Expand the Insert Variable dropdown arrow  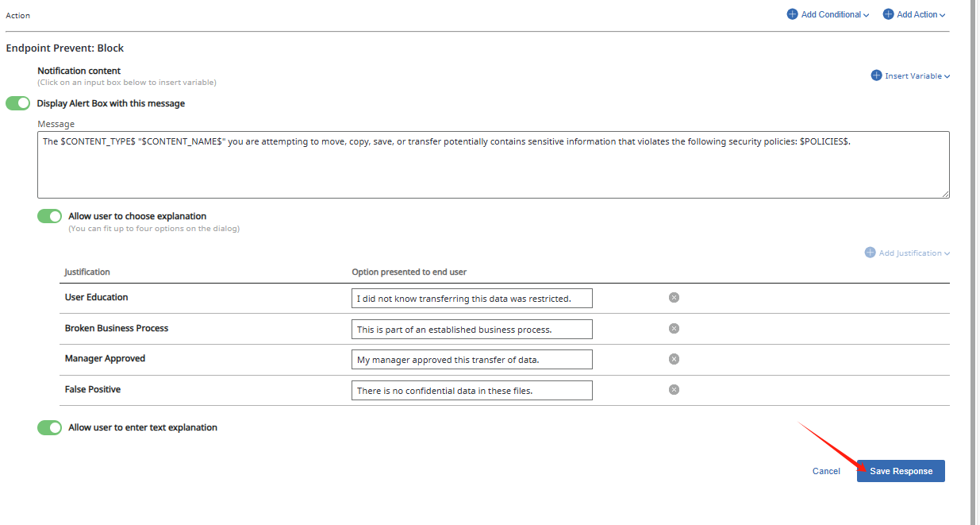(947, 76)
